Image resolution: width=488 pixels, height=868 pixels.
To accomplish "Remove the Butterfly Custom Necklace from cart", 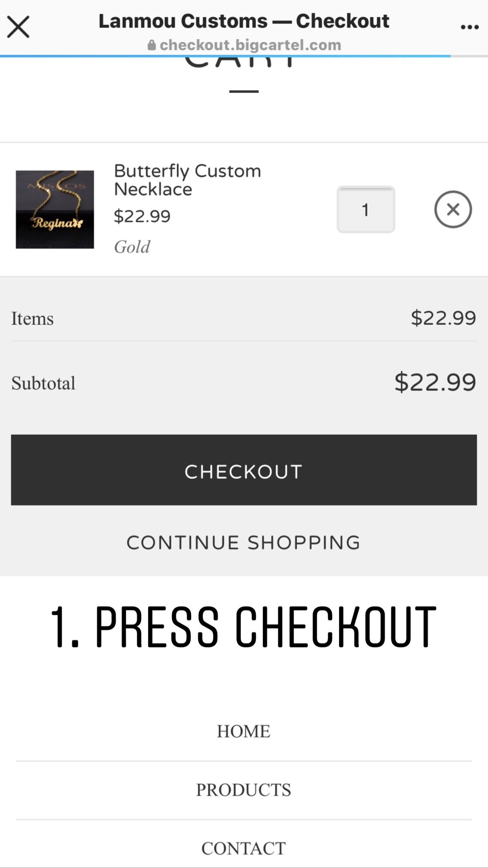I will click(453, 209).
